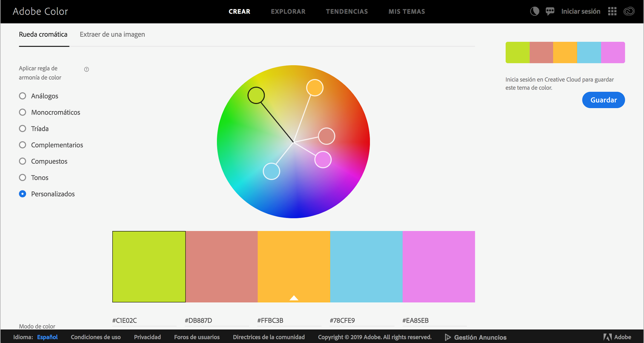Select the pink #EA85EB large swatch

[x=438, y=267]
